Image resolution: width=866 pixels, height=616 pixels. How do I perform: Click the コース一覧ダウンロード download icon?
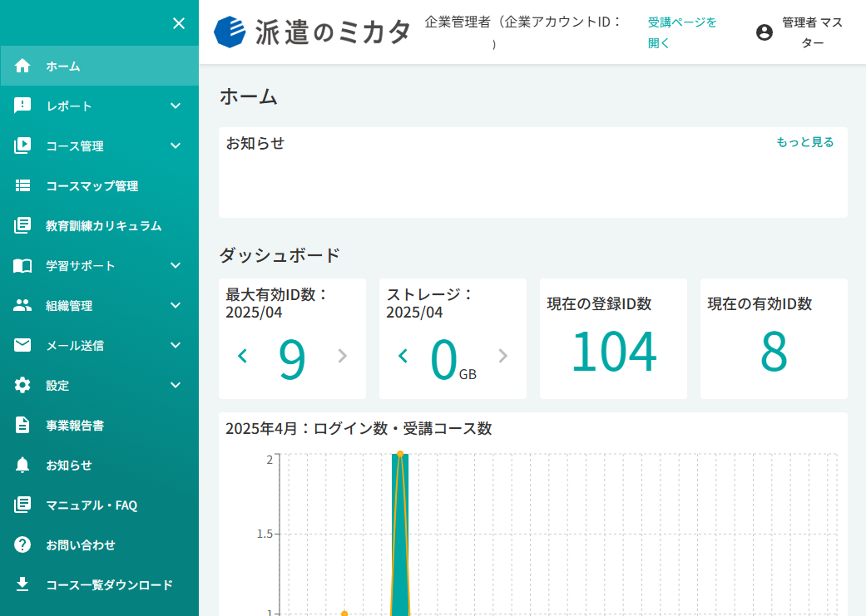(22, 584)
